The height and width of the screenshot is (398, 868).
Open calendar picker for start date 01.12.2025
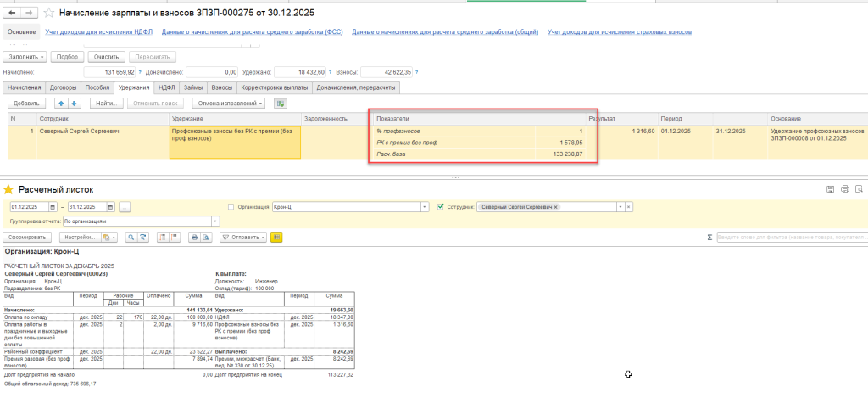53,206
